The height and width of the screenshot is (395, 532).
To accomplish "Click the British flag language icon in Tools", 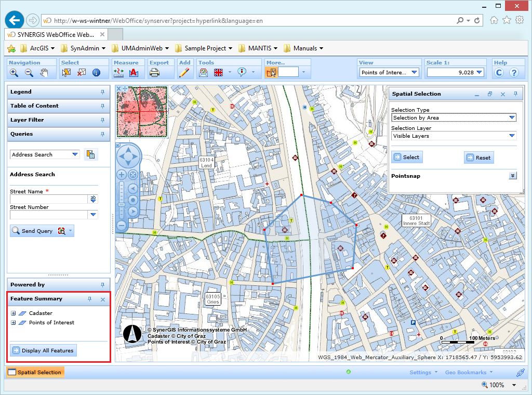I will click(x=218, y=72).
